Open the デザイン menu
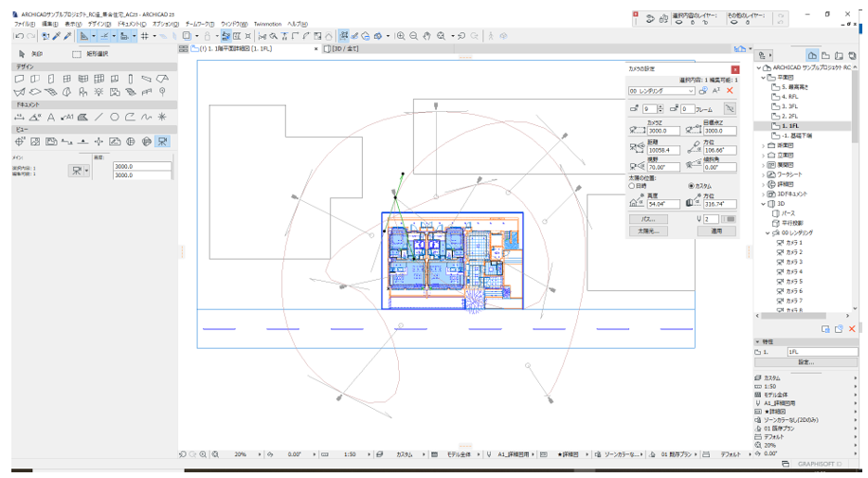The image size is (868, 478). point(99,25)
